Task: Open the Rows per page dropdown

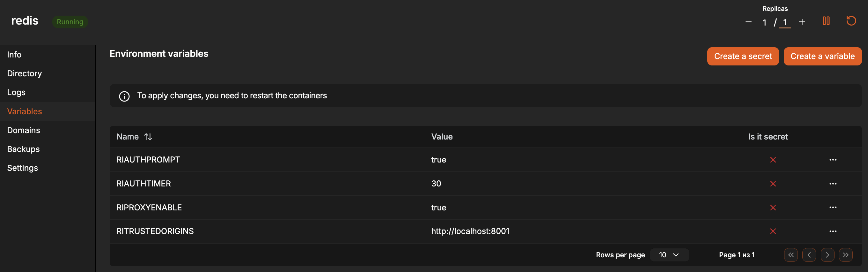Action: (669, 255)
